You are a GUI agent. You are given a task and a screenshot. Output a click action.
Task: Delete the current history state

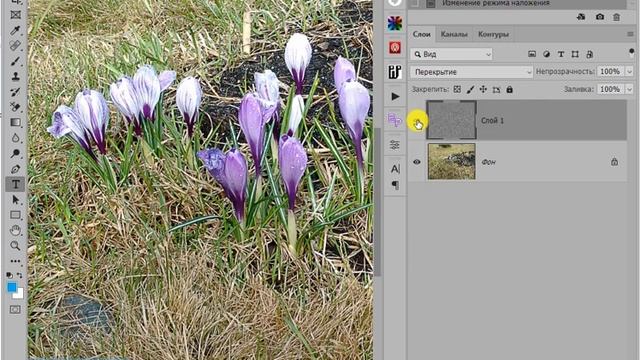(616, 17)
